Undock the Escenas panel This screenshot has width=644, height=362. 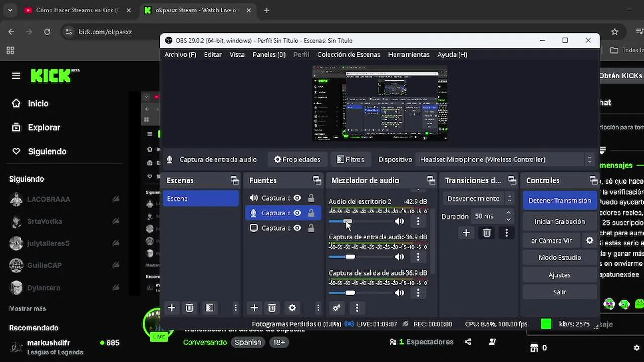234,180
